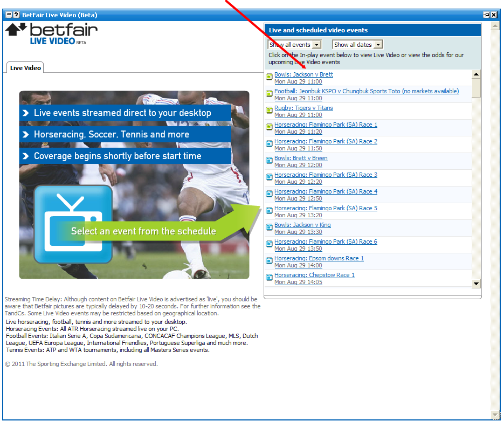Open the 'Show all dates' dropdown

click(357, 45)
